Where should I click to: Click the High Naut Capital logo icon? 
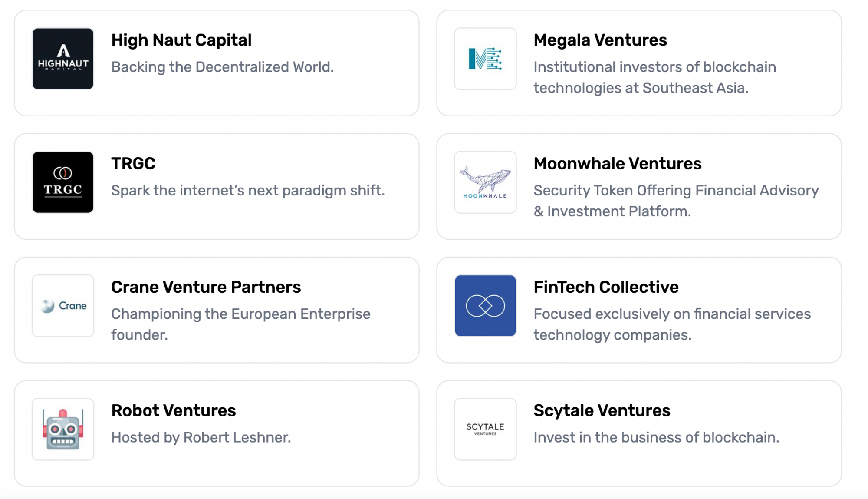click(63, 59)
